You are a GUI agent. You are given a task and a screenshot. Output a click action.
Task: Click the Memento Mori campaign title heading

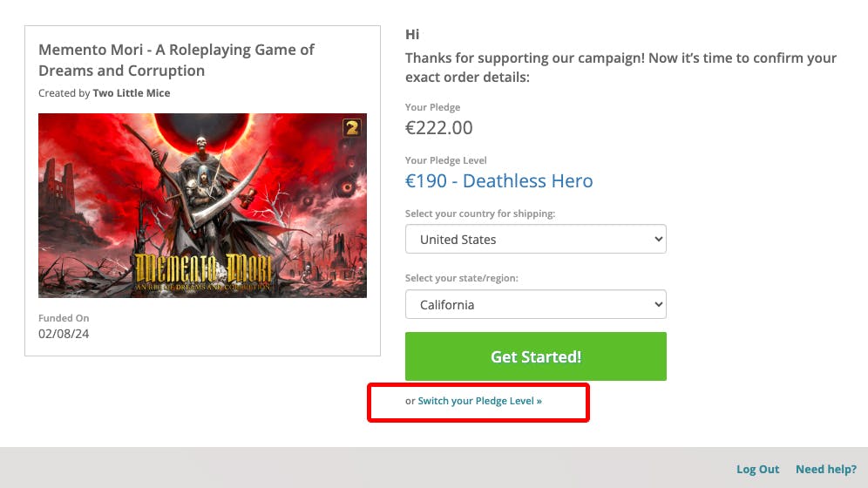click(176, 60)
